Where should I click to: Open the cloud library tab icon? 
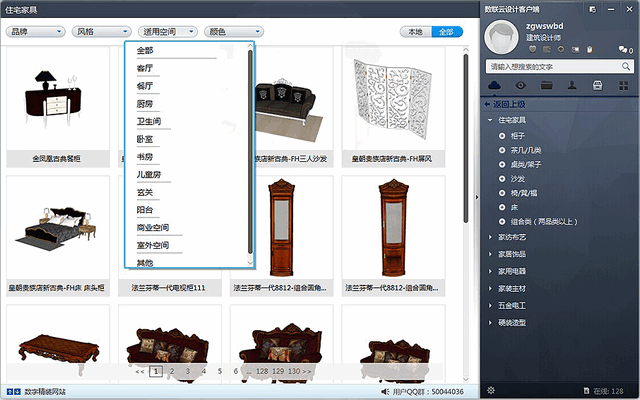click(494, 85)
